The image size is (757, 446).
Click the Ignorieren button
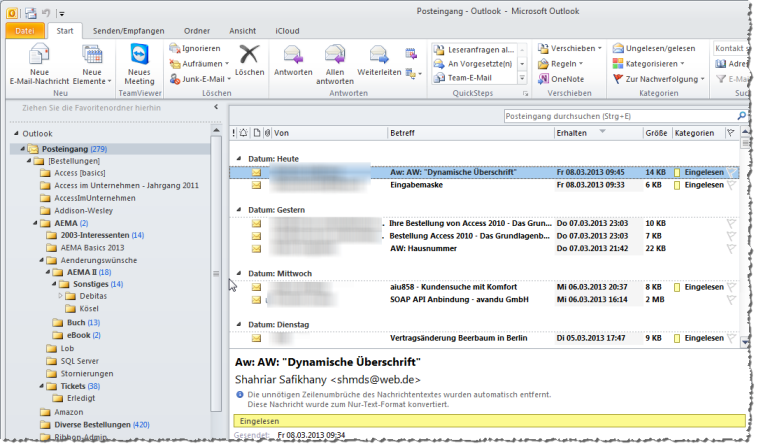196,47
